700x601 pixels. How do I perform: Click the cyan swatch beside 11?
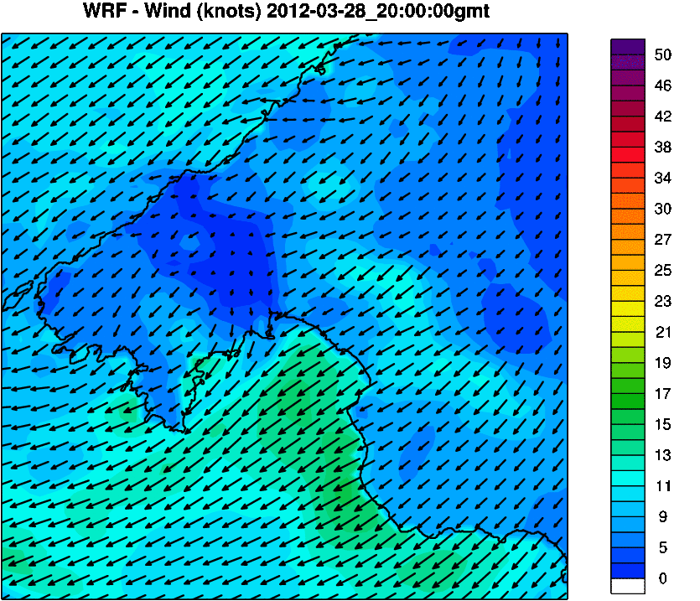tap(628, 479)
